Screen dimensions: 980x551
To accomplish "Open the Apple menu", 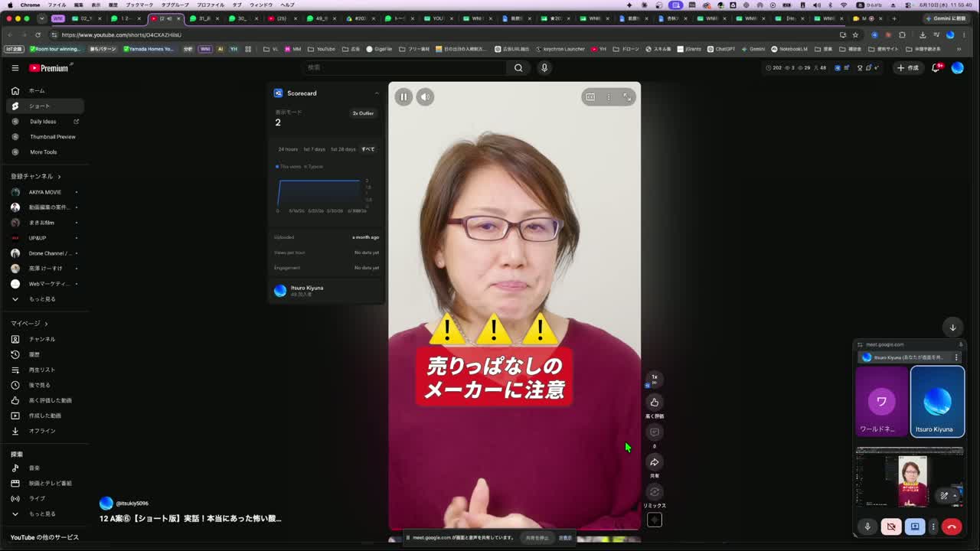I will [x=10, y=5].
